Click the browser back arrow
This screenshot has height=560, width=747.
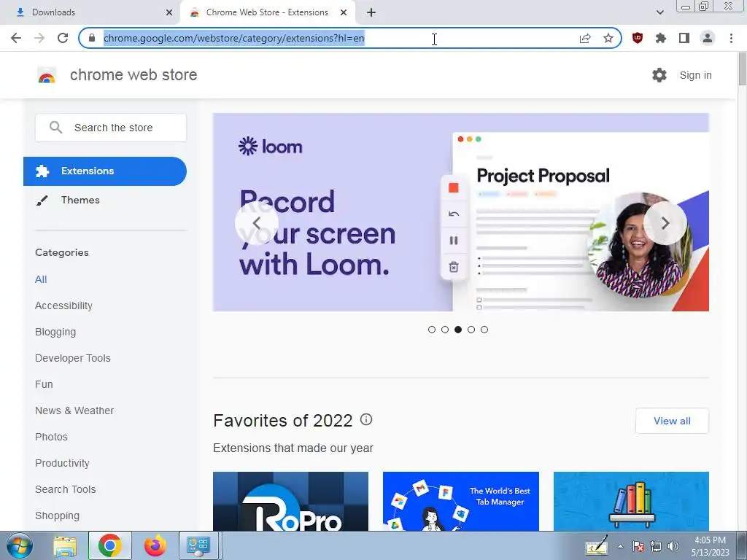point(16,38)
